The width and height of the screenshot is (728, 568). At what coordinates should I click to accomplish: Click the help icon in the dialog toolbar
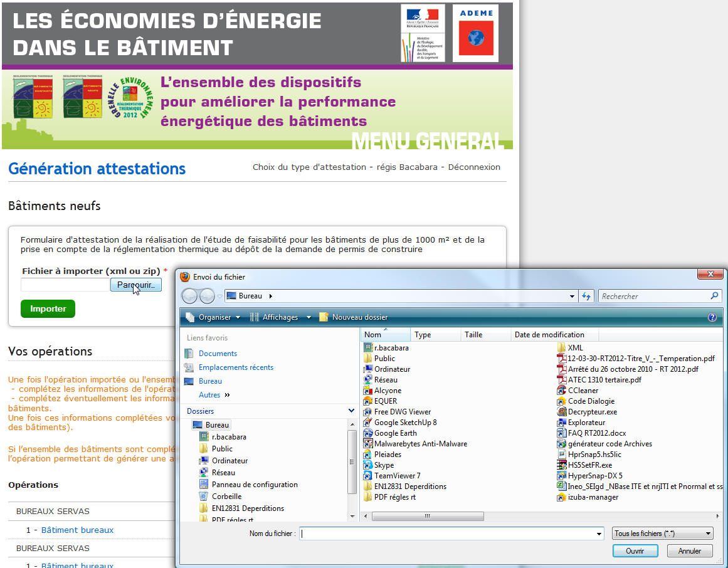(x=712, y=317)
